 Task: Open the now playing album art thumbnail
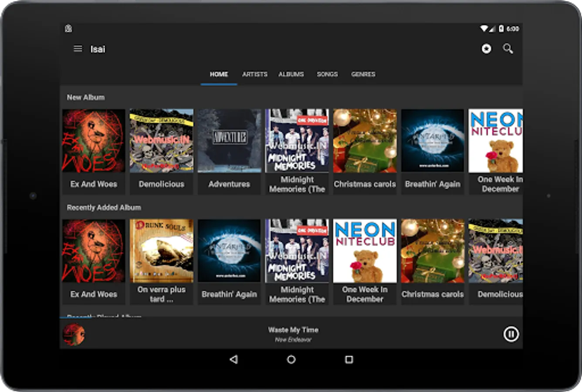pos(74,334)
